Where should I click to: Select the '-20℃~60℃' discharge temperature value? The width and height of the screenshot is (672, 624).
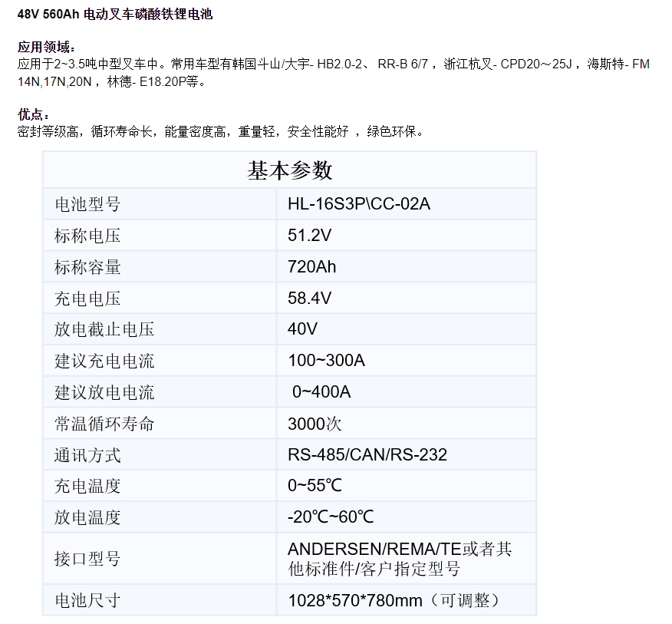(331, 517)
